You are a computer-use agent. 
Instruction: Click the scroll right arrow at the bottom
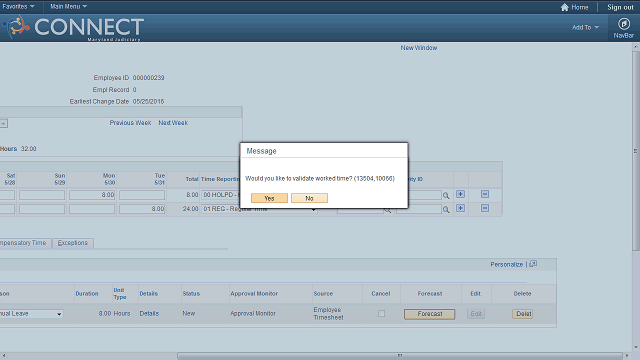click(x=627, y=356)
